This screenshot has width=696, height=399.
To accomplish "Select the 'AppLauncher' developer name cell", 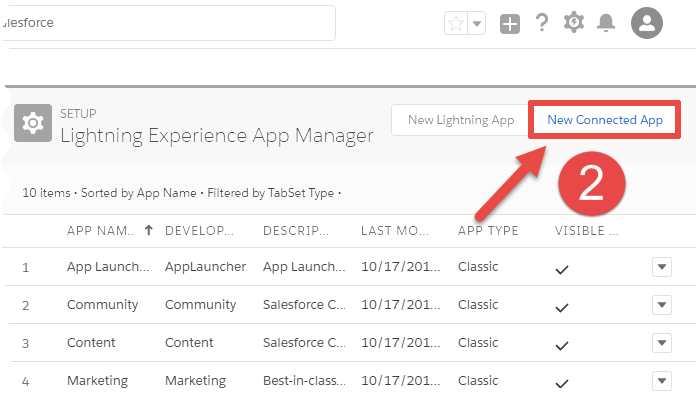I will tap(206, 267).
